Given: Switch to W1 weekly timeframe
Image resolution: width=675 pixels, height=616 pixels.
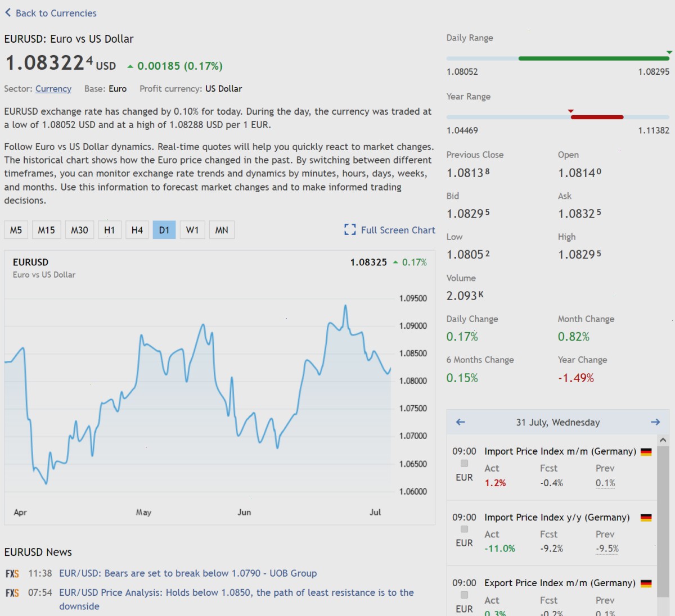Looking at the screenshot, I should point(192,230).
